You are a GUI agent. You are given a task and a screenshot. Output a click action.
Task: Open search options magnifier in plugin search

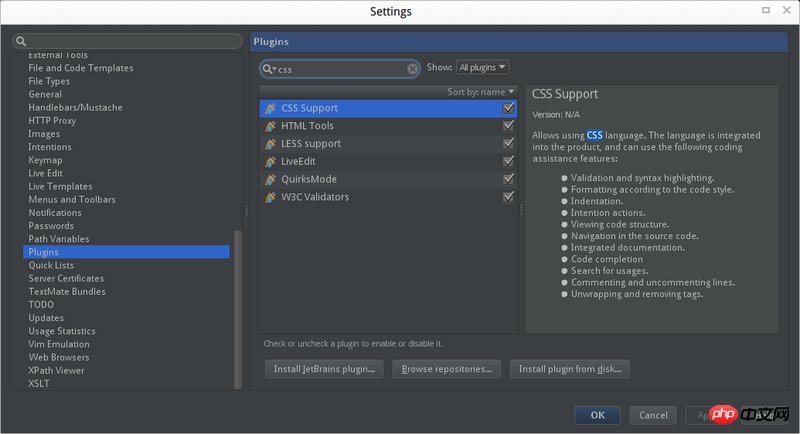269,69
